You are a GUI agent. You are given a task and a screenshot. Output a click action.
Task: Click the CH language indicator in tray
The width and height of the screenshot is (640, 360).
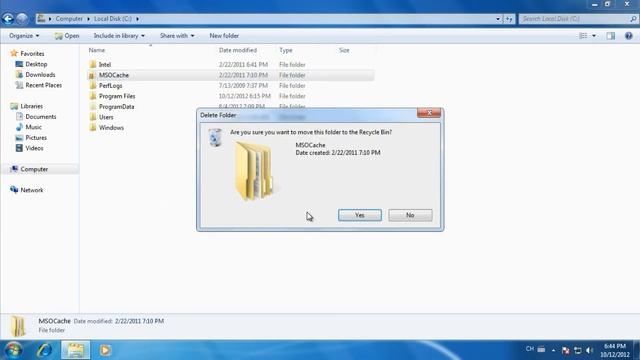529,349
